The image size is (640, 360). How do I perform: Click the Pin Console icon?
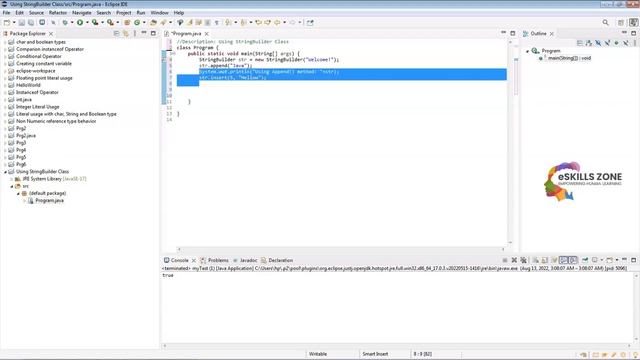(585, 260)
